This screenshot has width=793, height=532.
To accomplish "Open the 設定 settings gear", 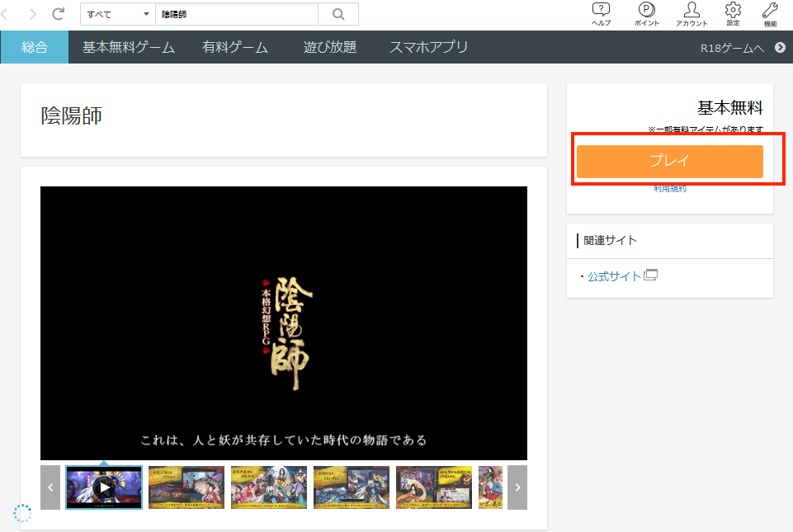I will coord(733,14).
